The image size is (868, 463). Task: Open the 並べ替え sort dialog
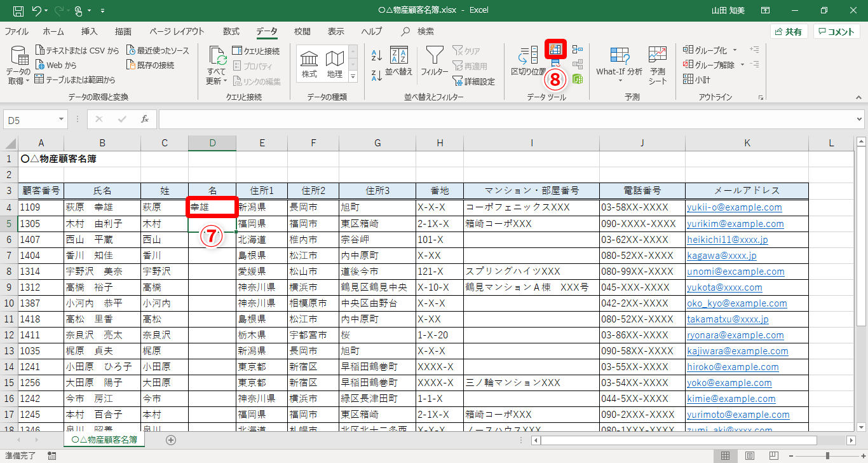click(399, 62)
